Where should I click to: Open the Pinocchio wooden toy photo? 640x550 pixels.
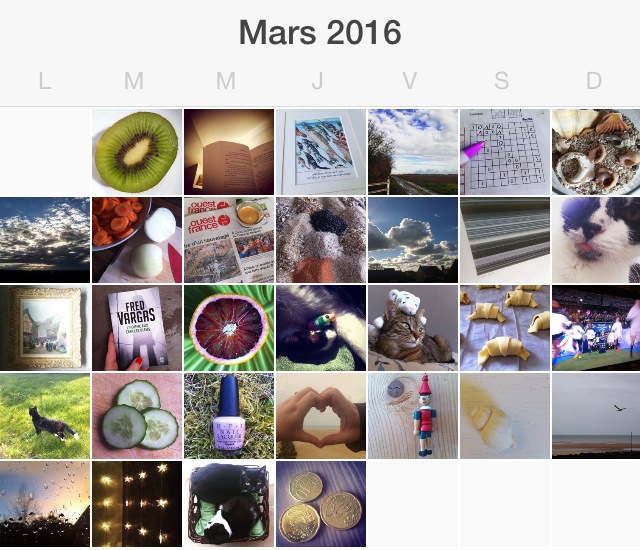pyautogui.click(x=413, y=416)
